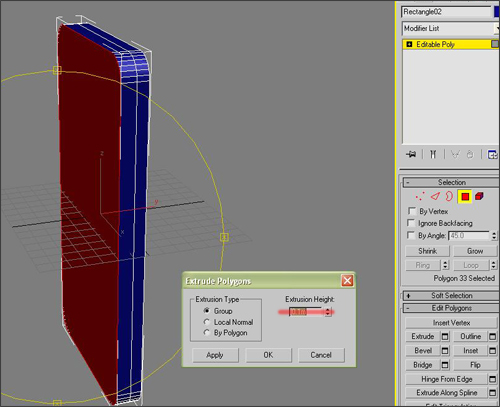
Task: Open Configure Modifier Sets icon
Action: [x=492, y=154]
